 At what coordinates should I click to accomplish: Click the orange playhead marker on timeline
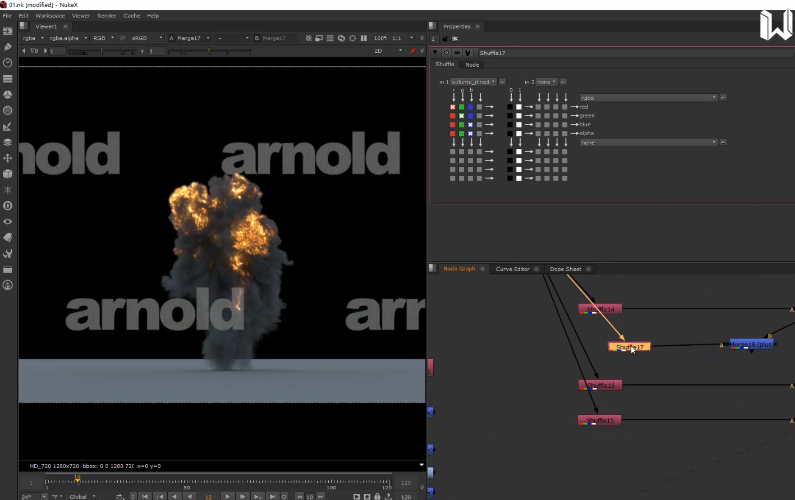pyautogui.click(x=77, y=479)
